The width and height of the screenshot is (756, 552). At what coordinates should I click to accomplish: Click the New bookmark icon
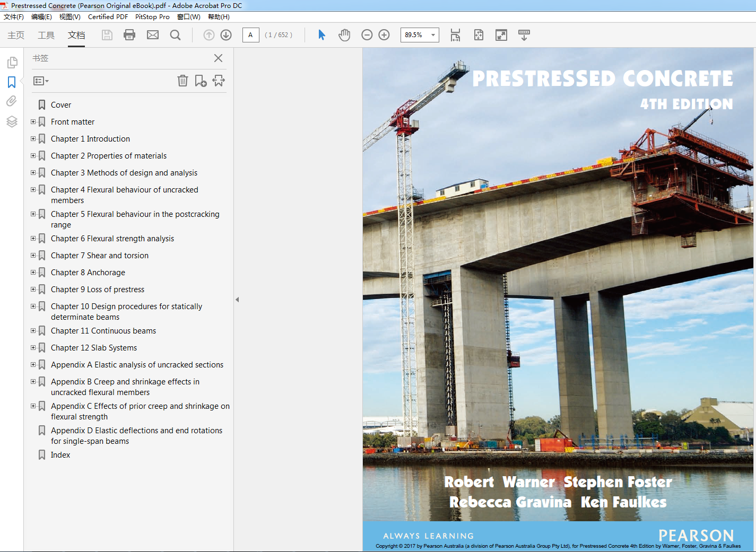201,81
